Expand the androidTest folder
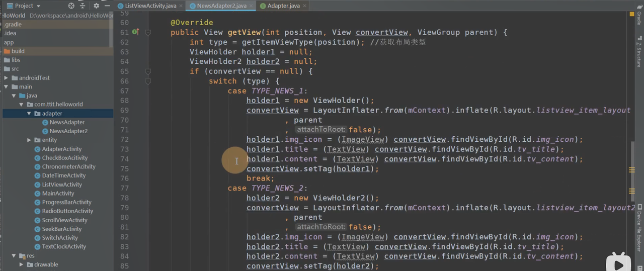The image size is (644, 271). click(6, 78)
